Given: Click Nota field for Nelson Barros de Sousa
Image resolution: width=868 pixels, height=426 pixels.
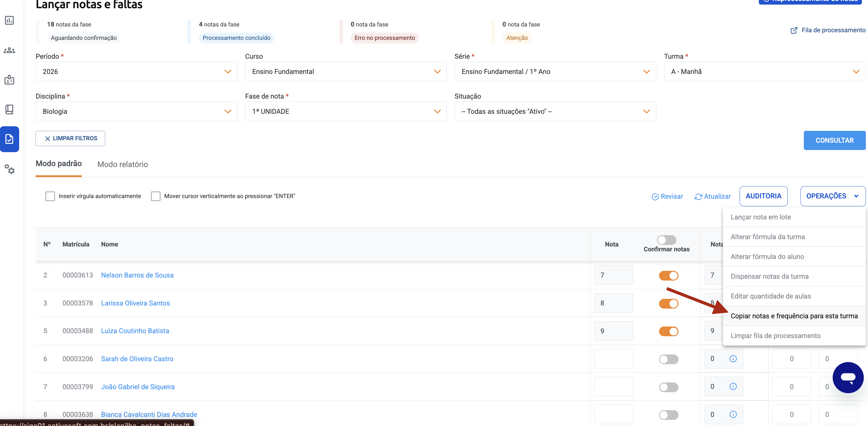Looking at the screenshot, I should pos(613,275).
